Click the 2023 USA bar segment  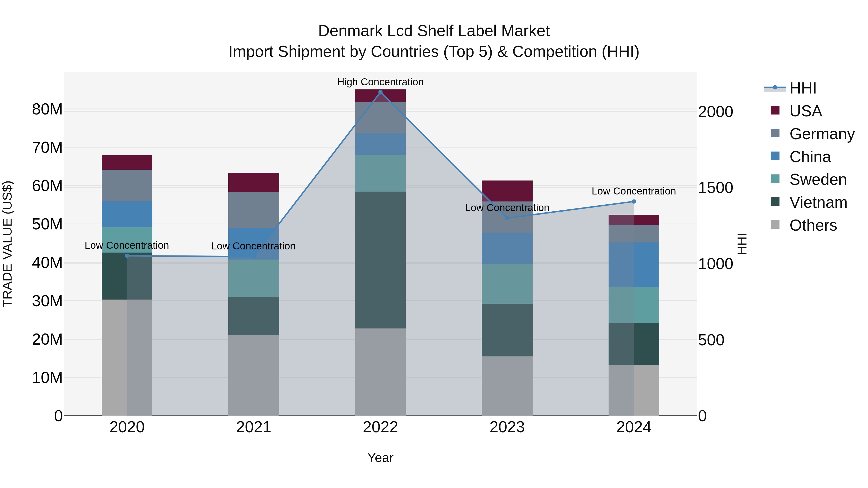tap(507, 191)
